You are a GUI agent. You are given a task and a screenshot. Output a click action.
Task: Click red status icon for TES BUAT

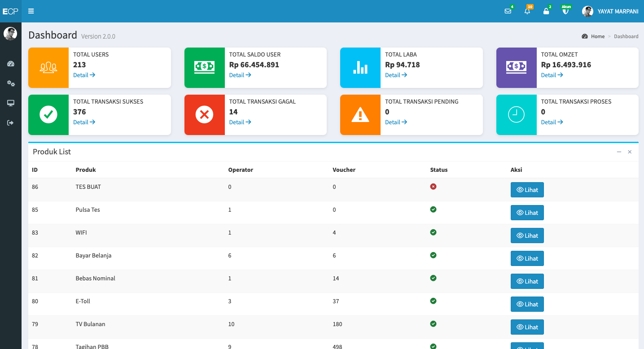tap(433, 187)
